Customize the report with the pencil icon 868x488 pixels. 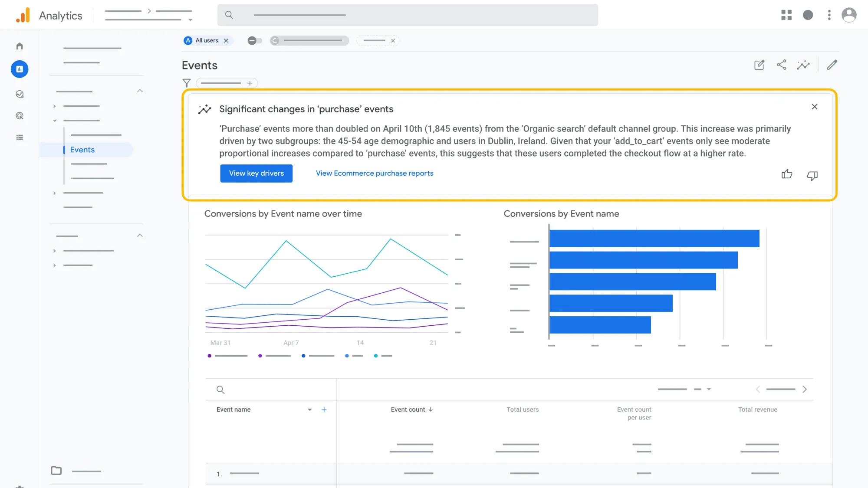tap(832, 65)
